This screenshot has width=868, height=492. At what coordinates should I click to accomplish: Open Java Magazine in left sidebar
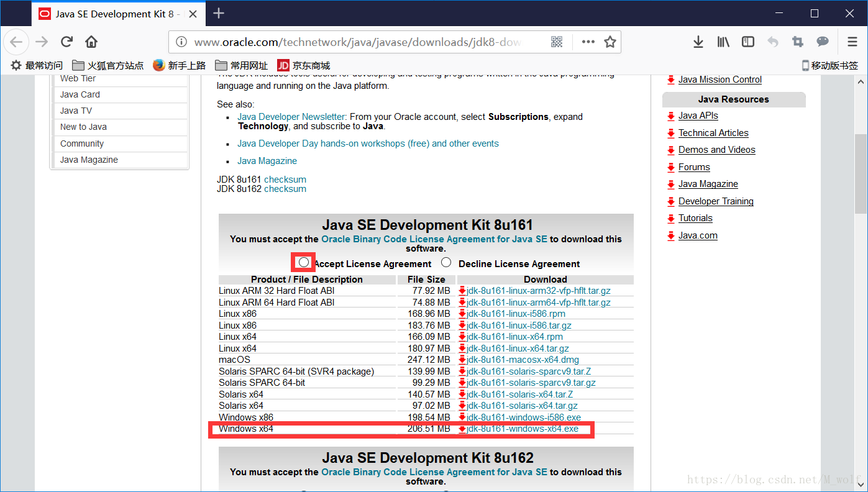tap(89, 160)
